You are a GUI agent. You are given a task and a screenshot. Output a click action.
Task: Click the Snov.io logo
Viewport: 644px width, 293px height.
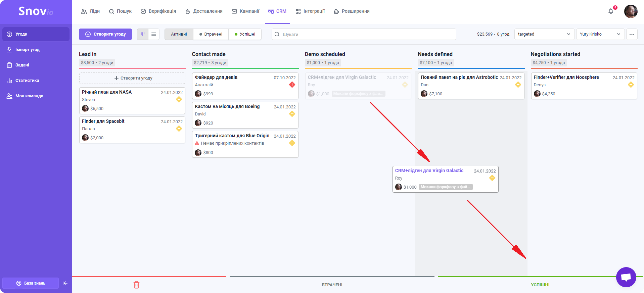click(36, 11)
